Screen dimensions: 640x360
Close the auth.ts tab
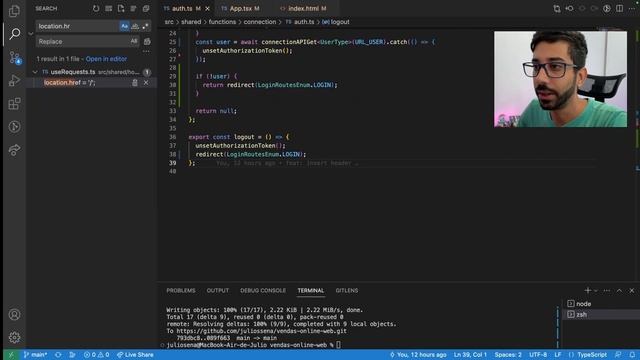[207, 9]
